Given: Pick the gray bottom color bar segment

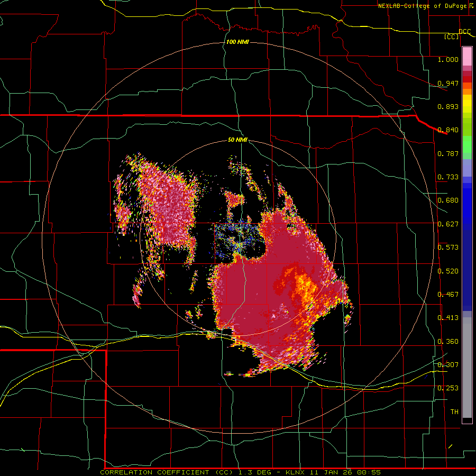Looking at the screenshot, I should coord(467,368).
